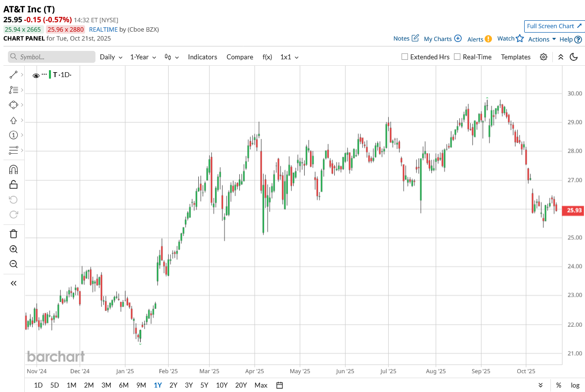Click the My Charts link
Screen dimensions: 585x392
point(438,39)
